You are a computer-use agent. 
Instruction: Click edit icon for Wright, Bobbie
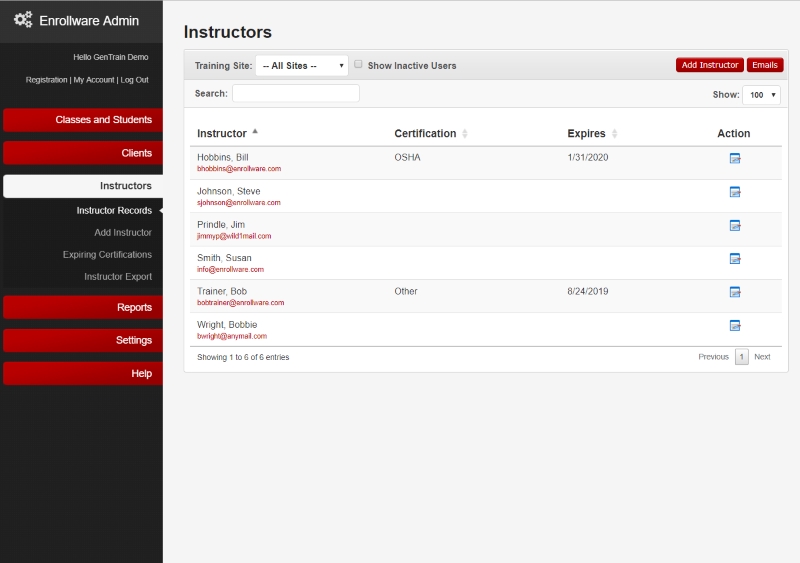click(734, 325)
